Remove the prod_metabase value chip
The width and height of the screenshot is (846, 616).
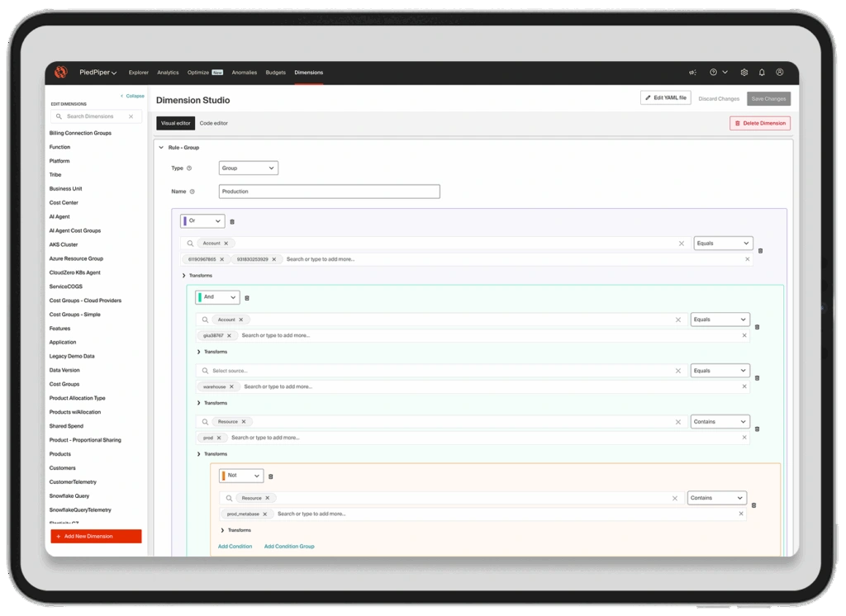[x=267, y=513]
